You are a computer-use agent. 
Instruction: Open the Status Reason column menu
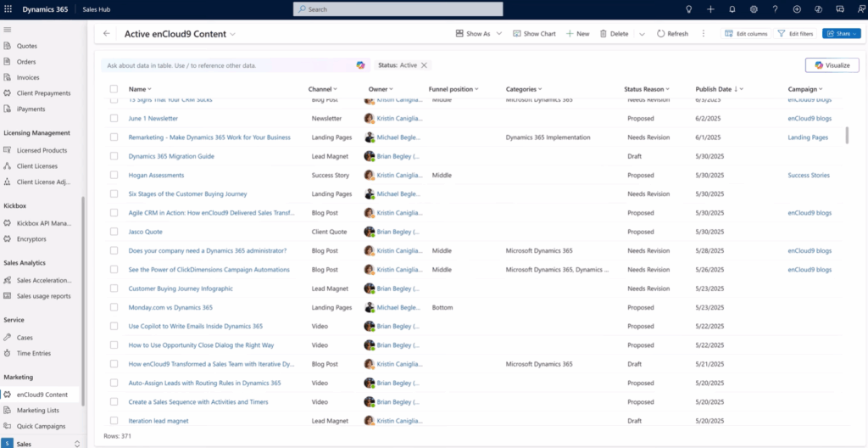pyautogui.click(x=647, y=89)
